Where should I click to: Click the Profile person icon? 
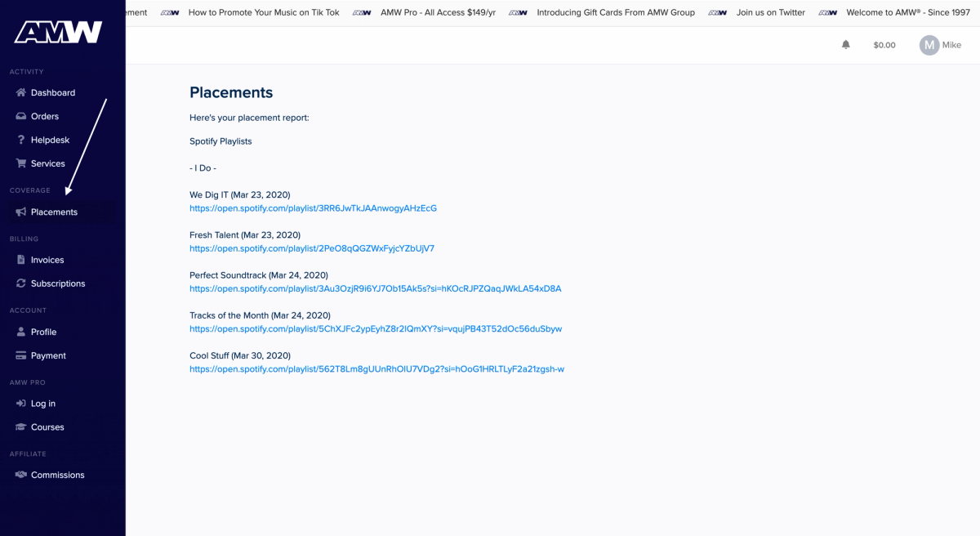tap(21, 332)
